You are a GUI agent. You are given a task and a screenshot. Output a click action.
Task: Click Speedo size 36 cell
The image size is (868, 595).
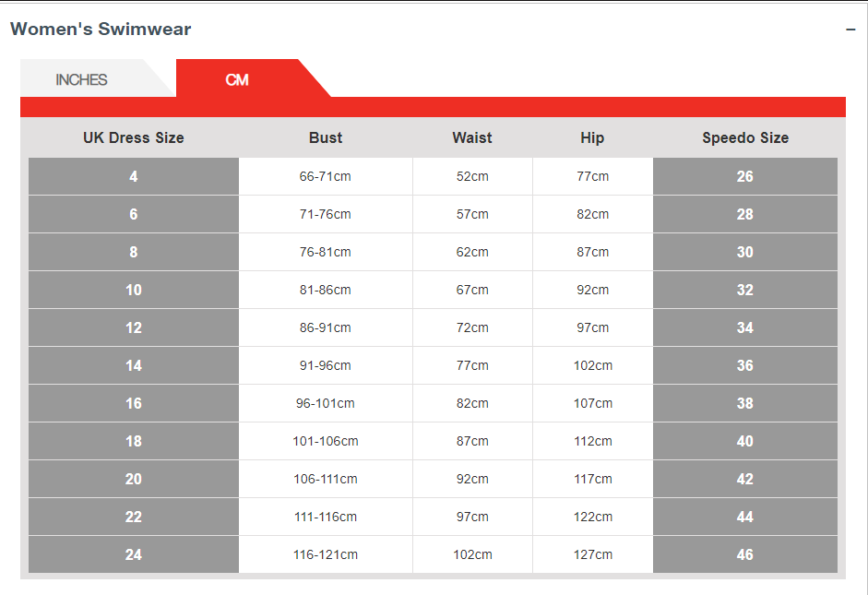tap(745, 365)
